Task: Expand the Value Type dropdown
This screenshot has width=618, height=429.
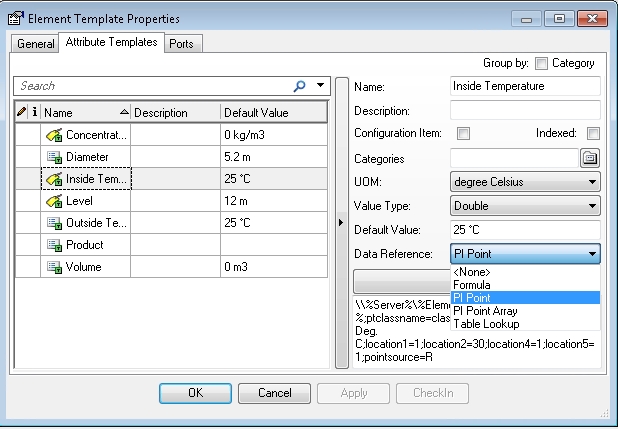Action: pos(525,206)
